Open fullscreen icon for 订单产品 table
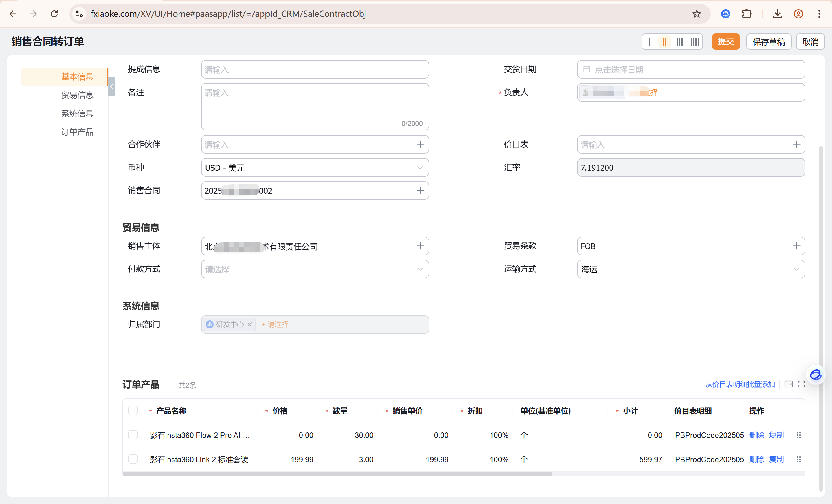Viewport: 832px width, 504px height. pyautogui.click(x=801, y=384)
